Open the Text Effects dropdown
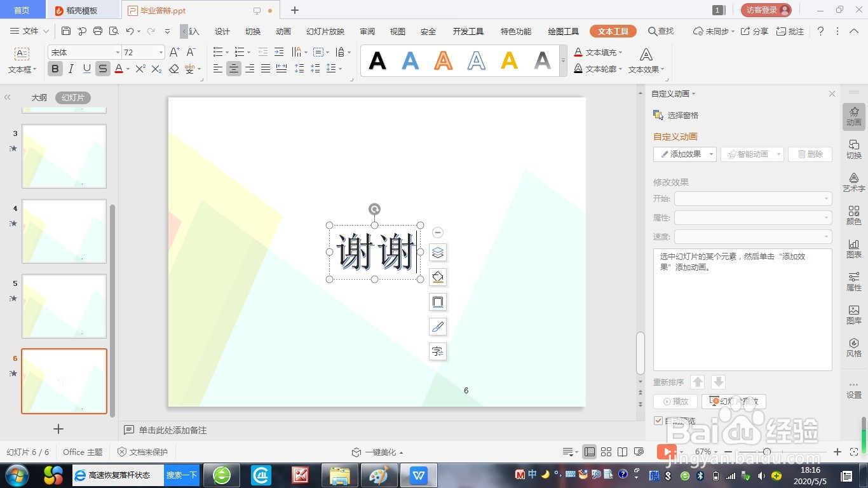Viewport: 868px width, 488px height. click(x=646, y=62)
